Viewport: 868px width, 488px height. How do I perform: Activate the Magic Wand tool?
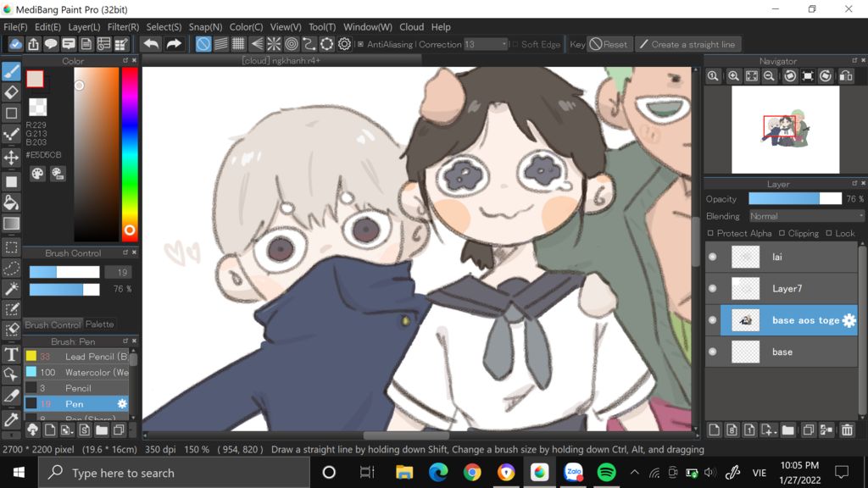[11, 289]
